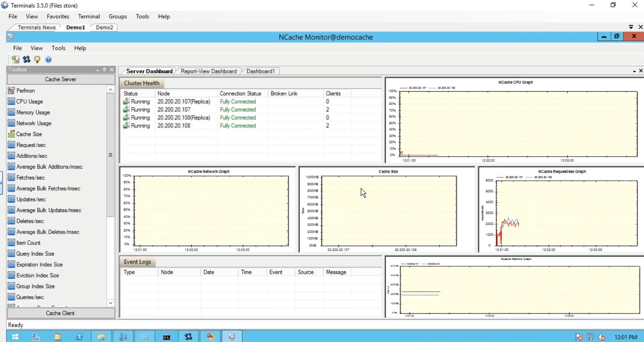Close the Toolbox panel
Screen dimensions: 644x342
point(112,69)
